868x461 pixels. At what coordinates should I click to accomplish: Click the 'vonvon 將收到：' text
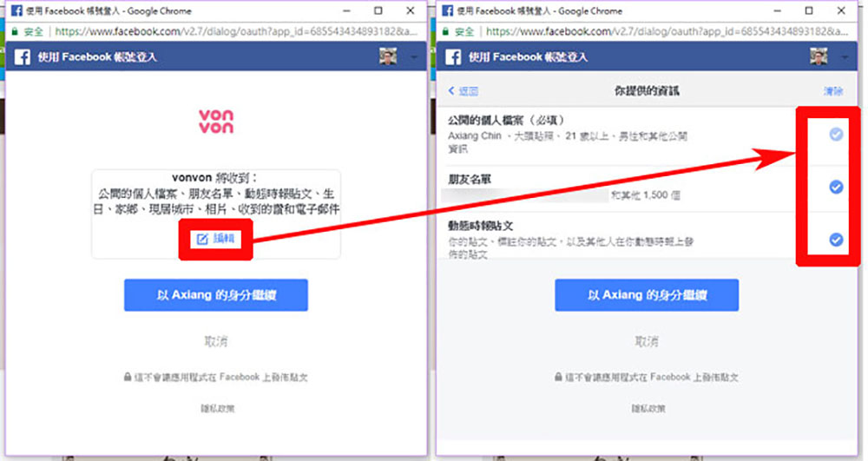point(214,178)
